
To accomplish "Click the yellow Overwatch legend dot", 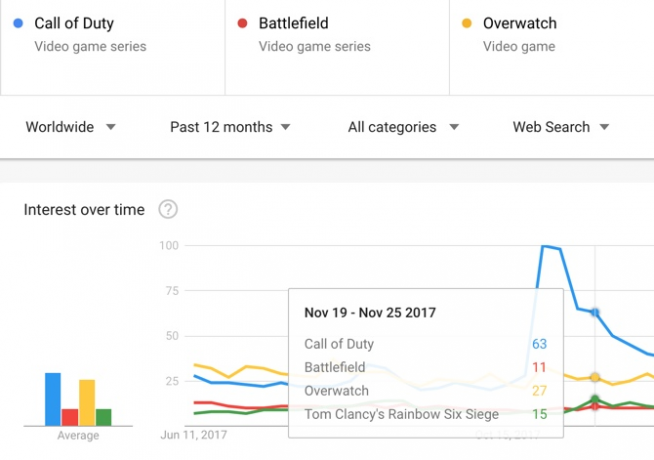I will 467,23.
